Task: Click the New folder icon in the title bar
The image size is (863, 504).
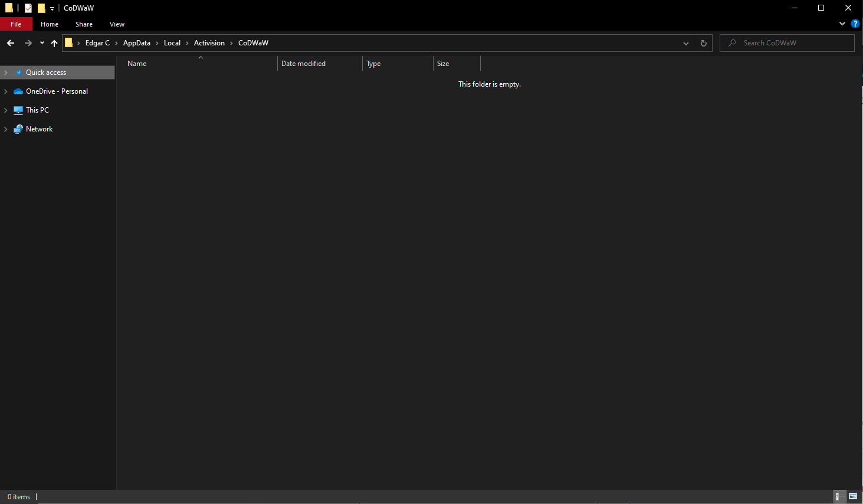Action: pos(41,8)
